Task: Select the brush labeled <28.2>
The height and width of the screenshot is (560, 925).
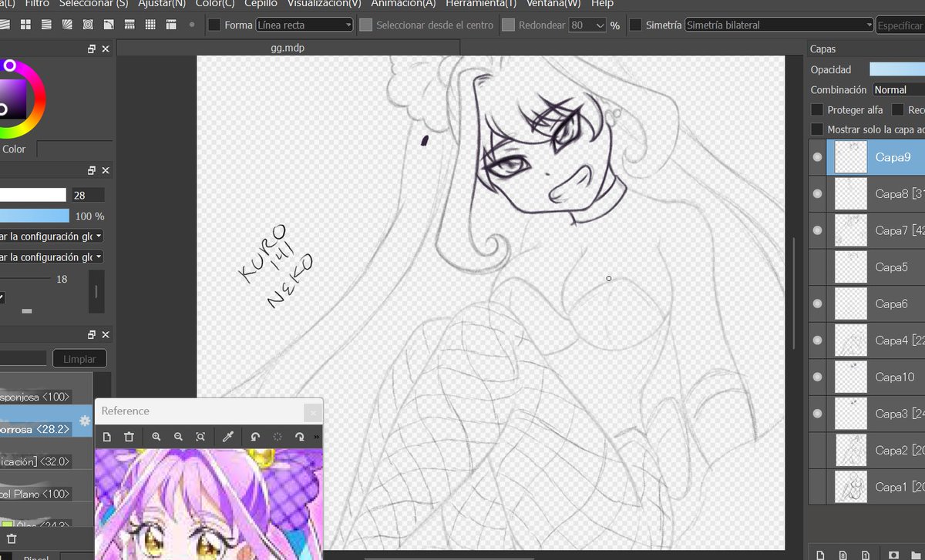Action: [x=46, y=421]
